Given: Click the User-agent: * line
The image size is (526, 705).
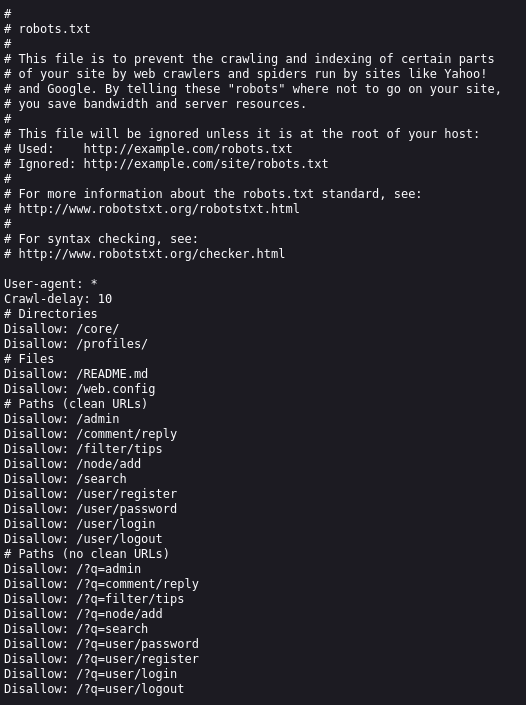Looking at the screenshot, I should tap(51, 284).
